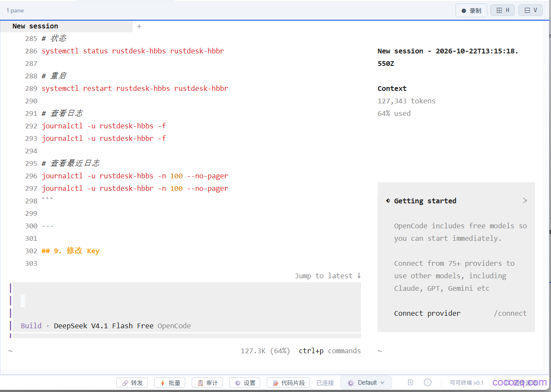The image size is (551, 392).
Task: Click the # 查看最近日志 comment line
Action: point(71,163)
